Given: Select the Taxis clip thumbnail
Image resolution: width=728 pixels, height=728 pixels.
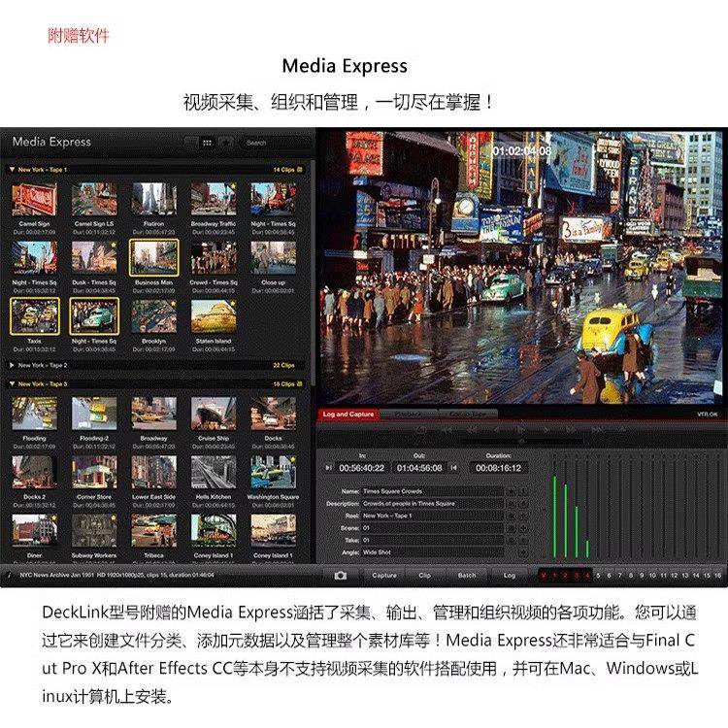Looking at the screenshot, I should 34,316.
